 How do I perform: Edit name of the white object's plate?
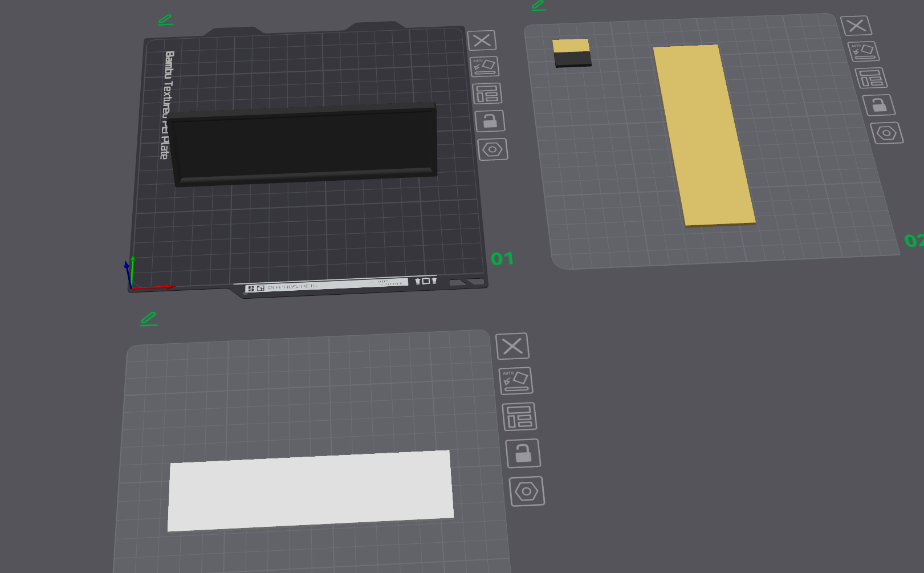coord(149,319)
